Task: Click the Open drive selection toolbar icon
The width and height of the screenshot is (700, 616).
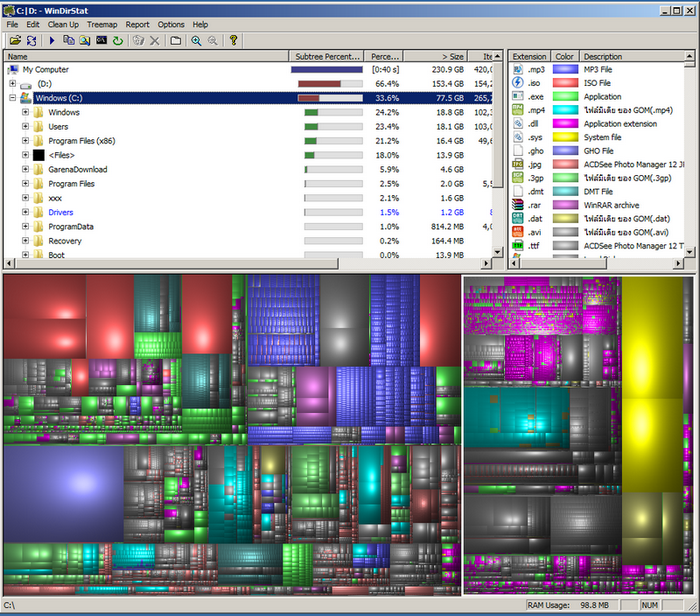Action: coord(15,40)
